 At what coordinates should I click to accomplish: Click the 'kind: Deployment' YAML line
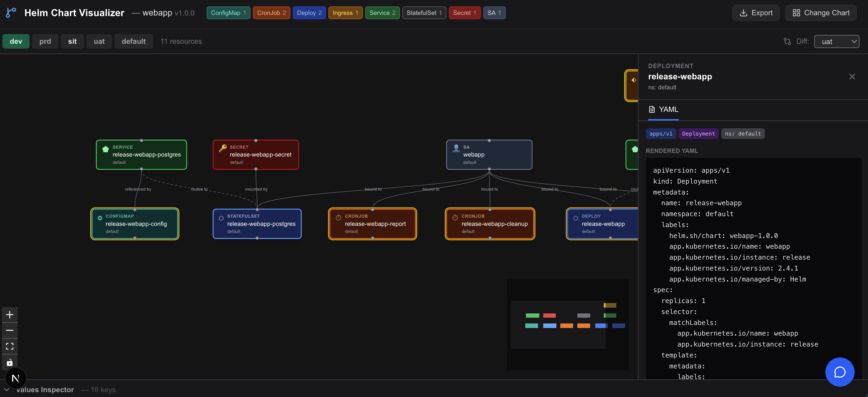(x=685, y=181)
